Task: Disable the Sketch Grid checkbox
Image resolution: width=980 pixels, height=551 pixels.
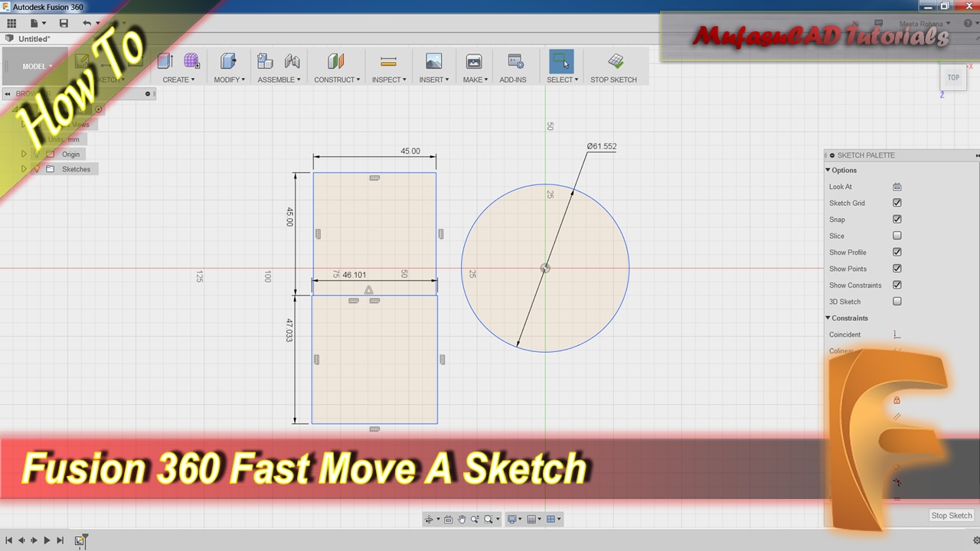Action: point(897,203)
